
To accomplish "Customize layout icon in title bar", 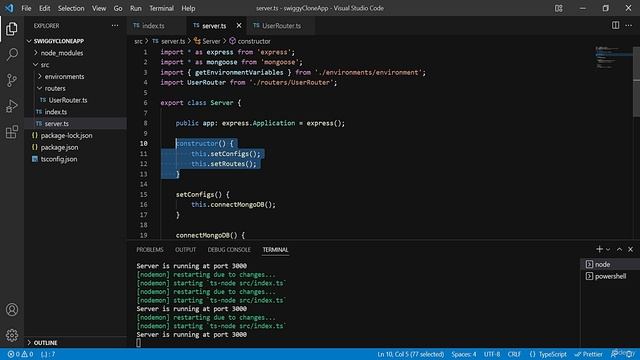I will tap(559, 8).
